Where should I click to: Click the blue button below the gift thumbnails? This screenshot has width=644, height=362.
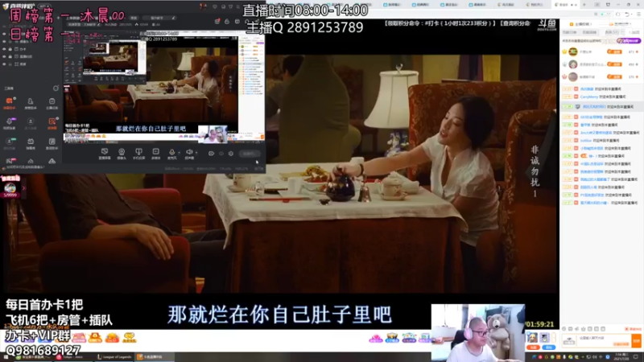549,348
